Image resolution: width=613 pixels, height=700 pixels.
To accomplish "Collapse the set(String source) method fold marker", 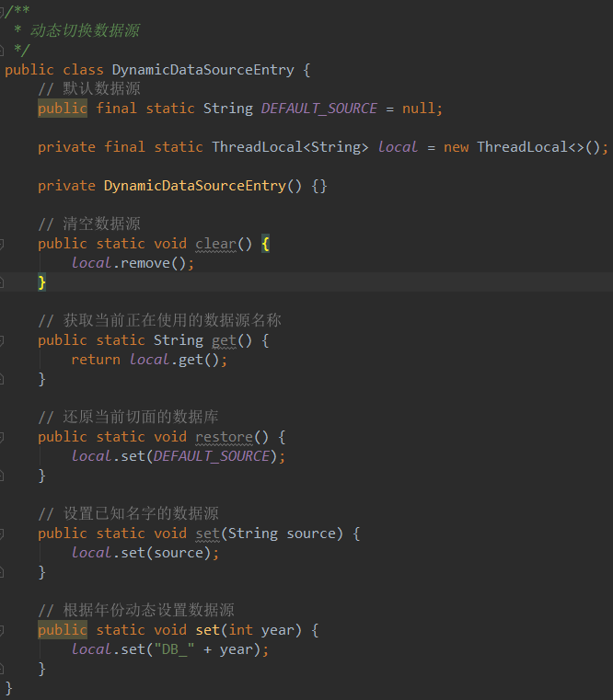I will 1,534.
